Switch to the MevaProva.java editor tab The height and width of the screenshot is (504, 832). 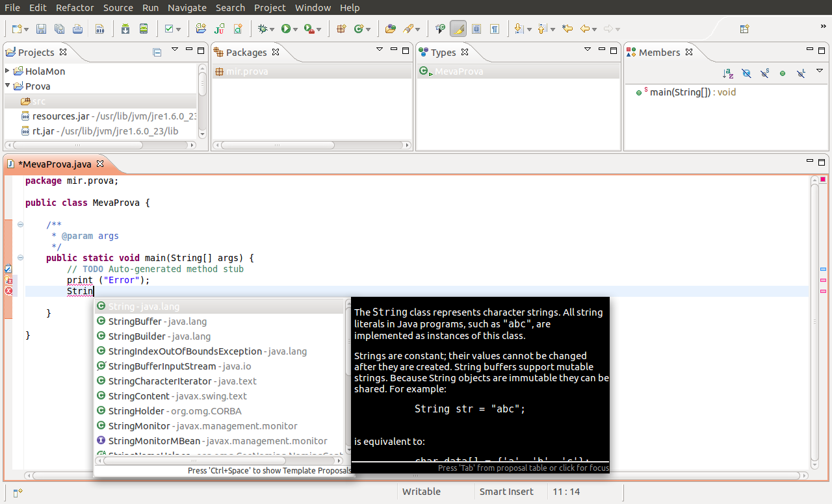(55, 164)
